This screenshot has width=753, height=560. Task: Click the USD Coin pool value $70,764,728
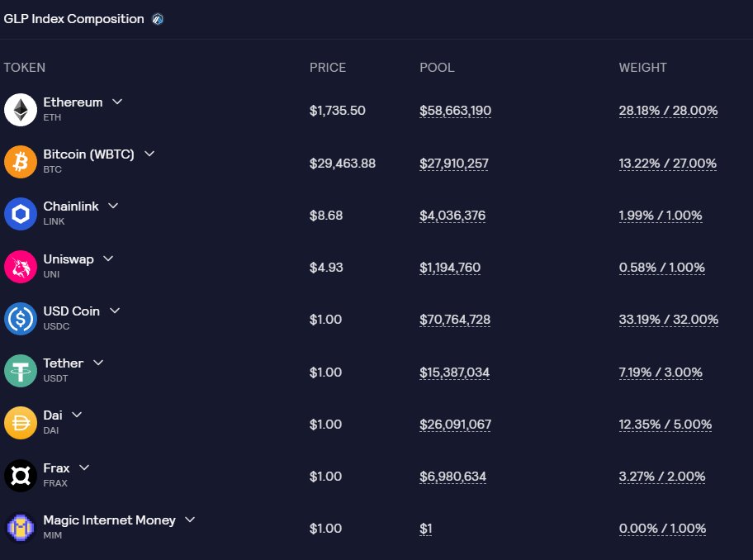[455, 320]
